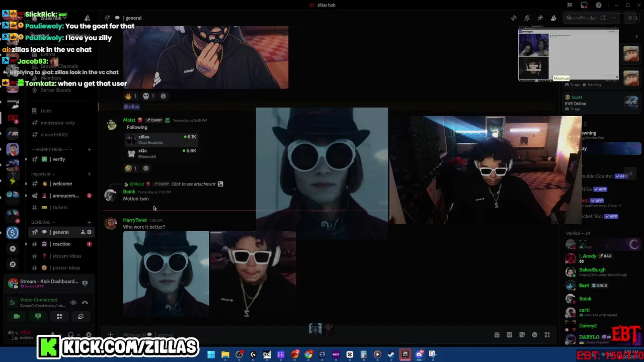The image size is (644, 362).
Task: Open sticker picker in message bar
Action: coord(522,335)
